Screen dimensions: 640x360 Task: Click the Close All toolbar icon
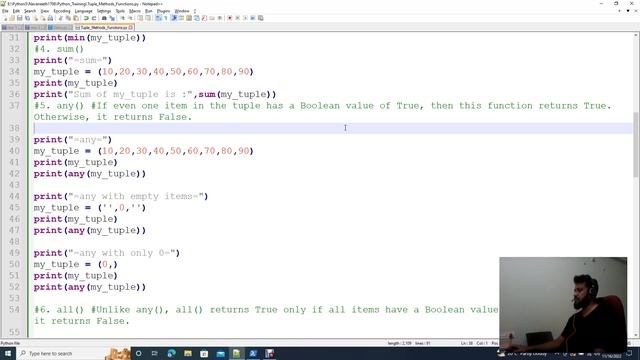(x=43, y=18)
